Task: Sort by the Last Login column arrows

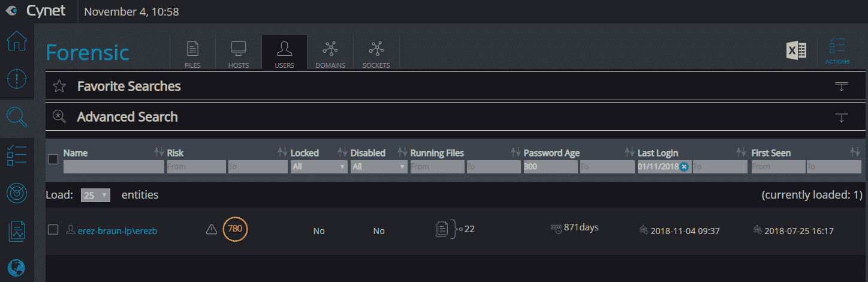Action: pos(742,152)
